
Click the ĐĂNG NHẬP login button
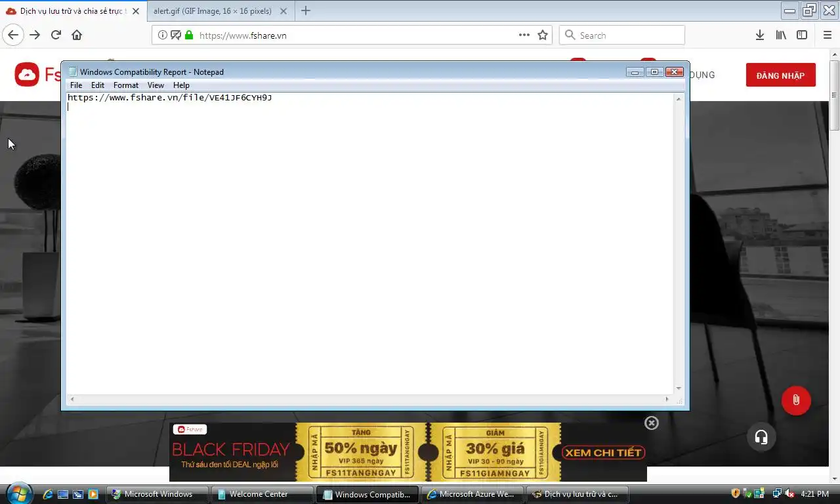coord(780,75)
